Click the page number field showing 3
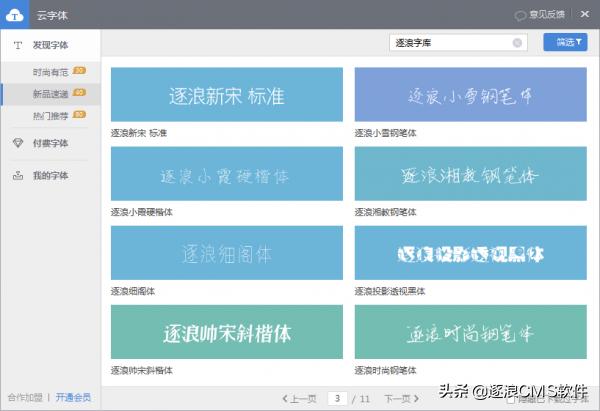This screenshot has width=600, height=411. [338, 399]
